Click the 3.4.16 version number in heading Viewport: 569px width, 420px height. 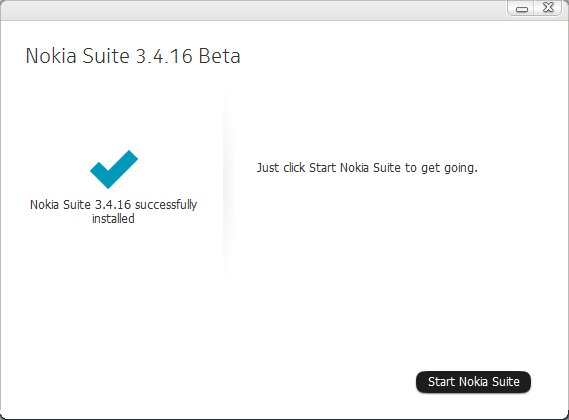tap(164, 57)
